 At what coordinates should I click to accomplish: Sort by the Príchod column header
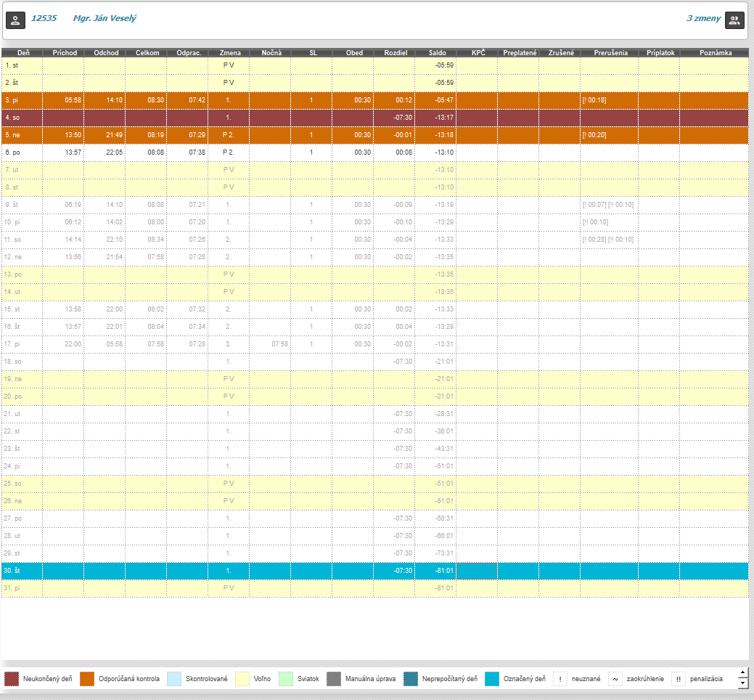click(63, 53)
